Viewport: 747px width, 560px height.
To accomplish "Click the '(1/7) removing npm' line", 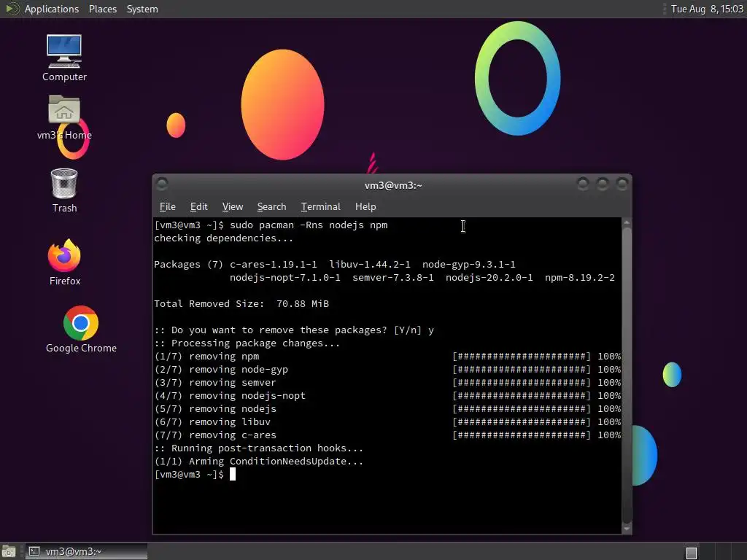I will 387,356.
